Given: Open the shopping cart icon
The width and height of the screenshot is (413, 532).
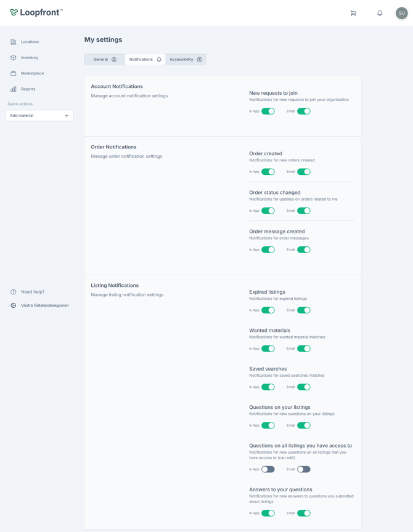Looking at the screenshot, I should [x=353, y=13].
